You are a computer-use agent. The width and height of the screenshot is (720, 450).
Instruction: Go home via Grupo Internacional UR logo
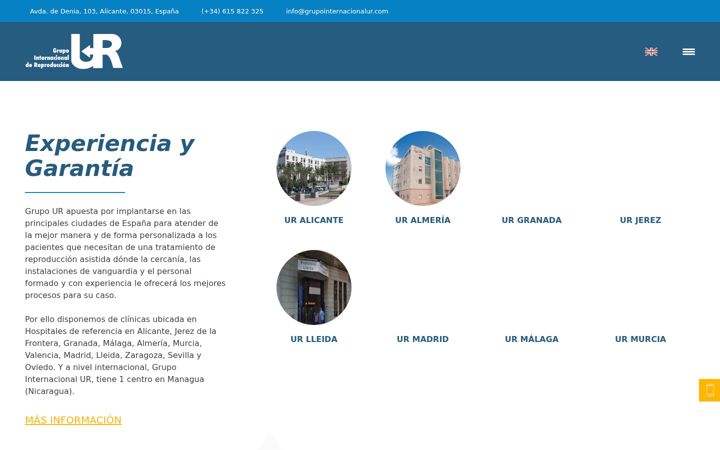(x=74, y=51)
